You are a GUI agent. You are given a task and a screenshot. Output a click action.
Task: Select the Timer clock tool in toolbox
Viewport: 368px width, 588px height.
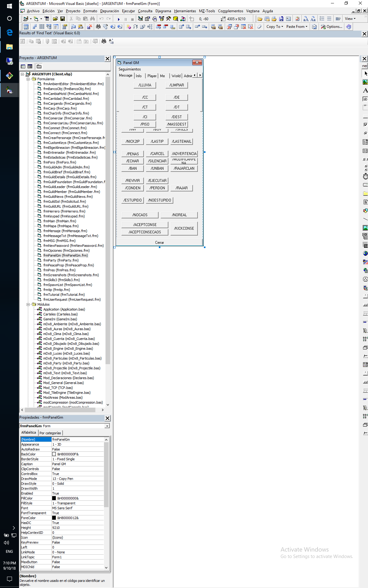coord(365,176)
